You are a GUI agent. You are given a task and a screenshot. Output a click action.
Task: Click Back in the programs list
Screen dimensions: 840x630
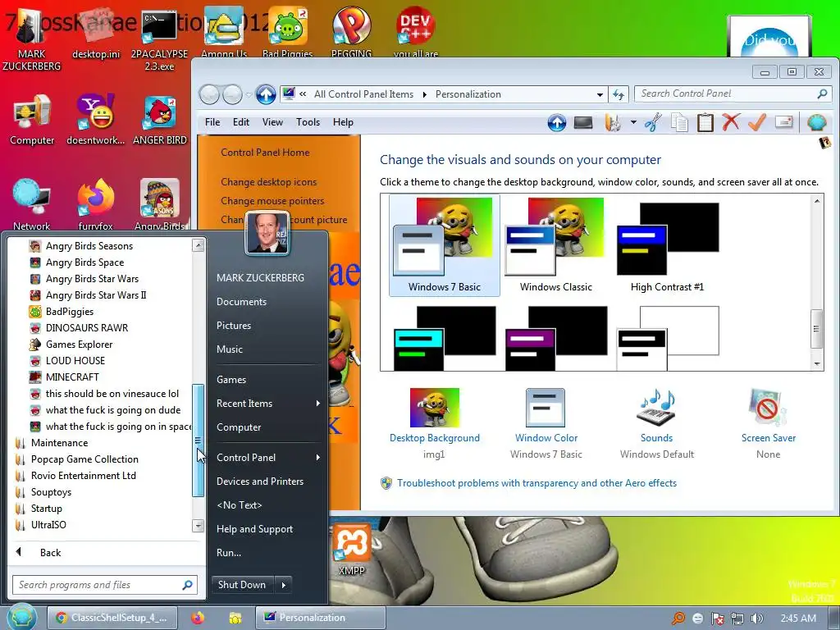[x=50, y=553]
